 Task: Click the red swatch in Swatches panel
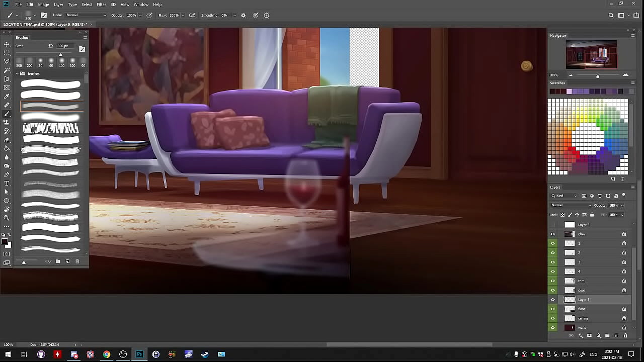(x=570, y=149)
